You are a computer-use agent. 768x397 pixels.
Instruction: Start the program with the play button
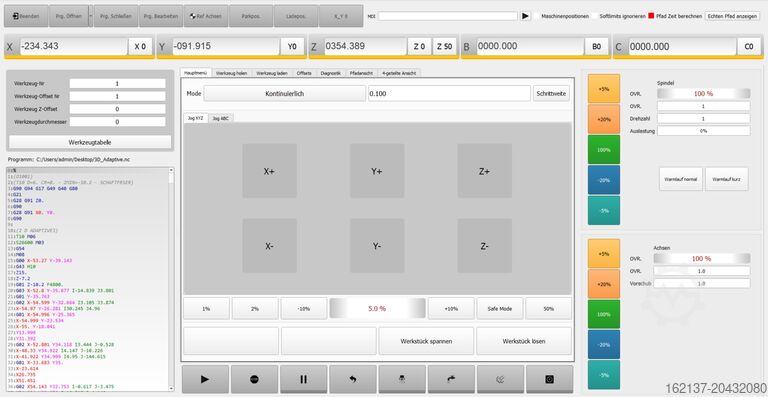pyautogui.click(x=205, y=379)
